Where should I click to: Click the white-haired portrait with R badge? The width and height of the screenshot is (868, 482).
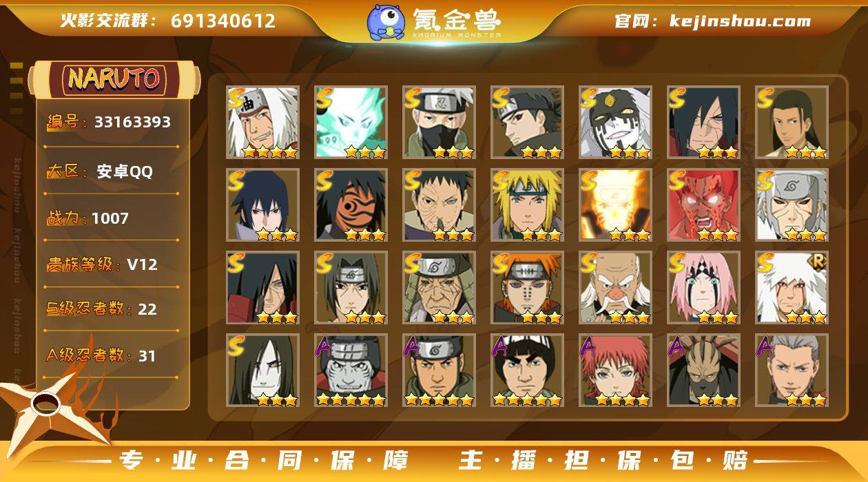point(792,287)
